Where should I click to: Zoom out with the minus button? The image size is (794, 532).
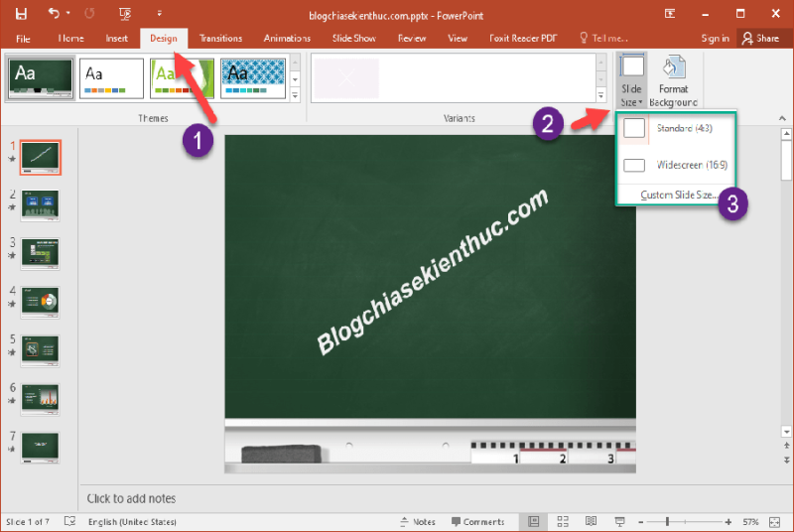pos(640,522)
